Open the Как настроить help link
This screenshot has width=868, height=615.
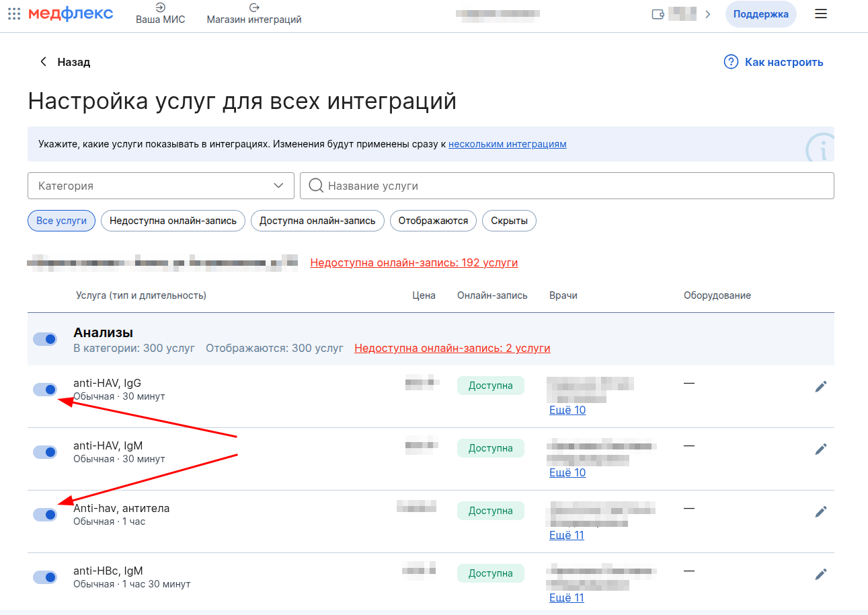pos(773,62)
